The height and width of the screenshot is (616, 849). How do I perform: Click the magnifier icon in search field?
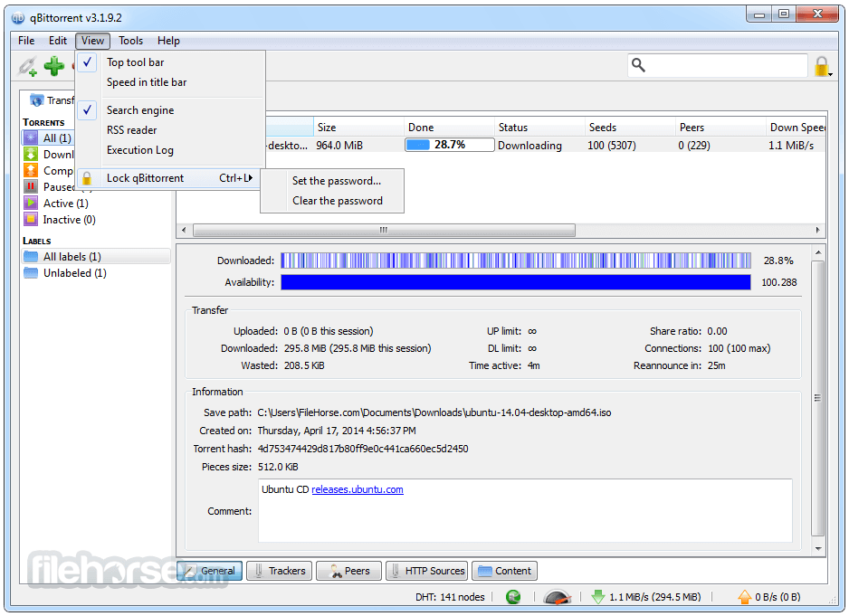(638, 65)
